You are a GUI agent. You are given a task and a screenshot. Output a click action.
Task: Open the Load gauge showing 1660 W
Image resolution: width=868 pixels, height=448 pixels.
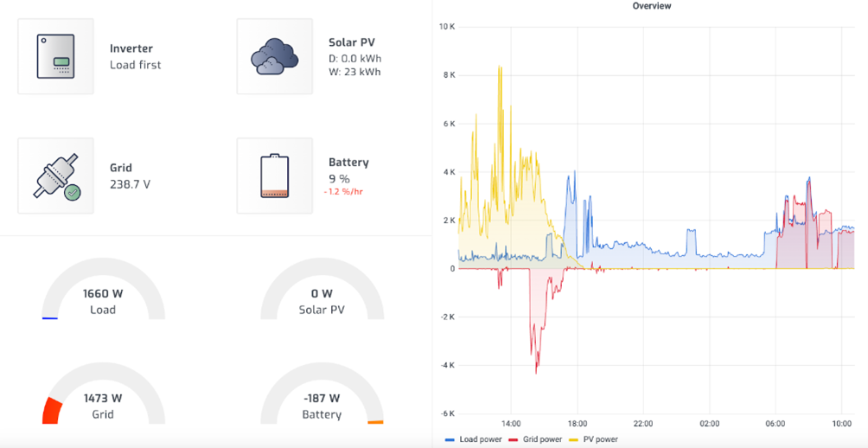pos(102,300)
